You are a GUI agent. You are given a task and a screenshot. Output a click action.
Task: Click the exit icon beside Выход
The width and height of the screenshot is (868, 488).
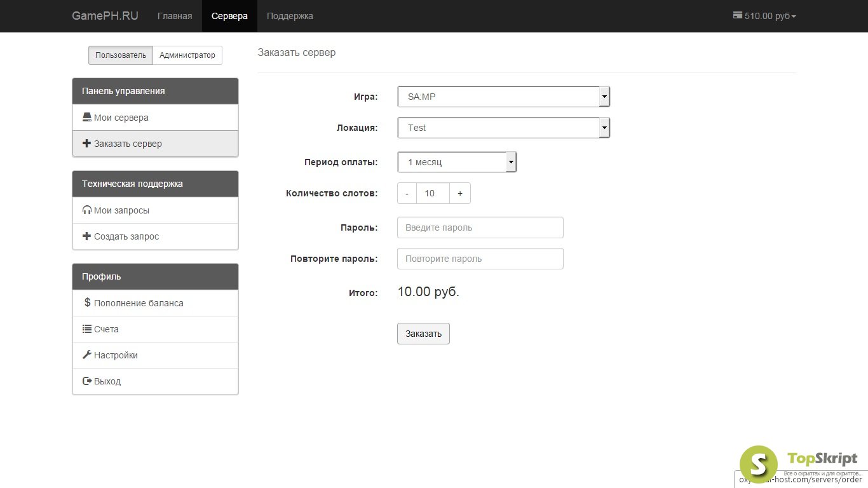point(87,381)
